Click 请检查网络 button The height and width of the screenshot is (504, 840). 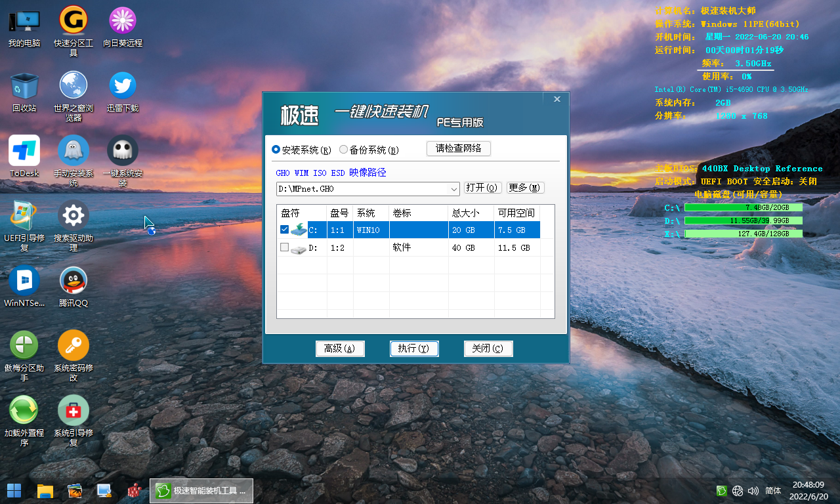pyautogui.click(x=459, y=148)
